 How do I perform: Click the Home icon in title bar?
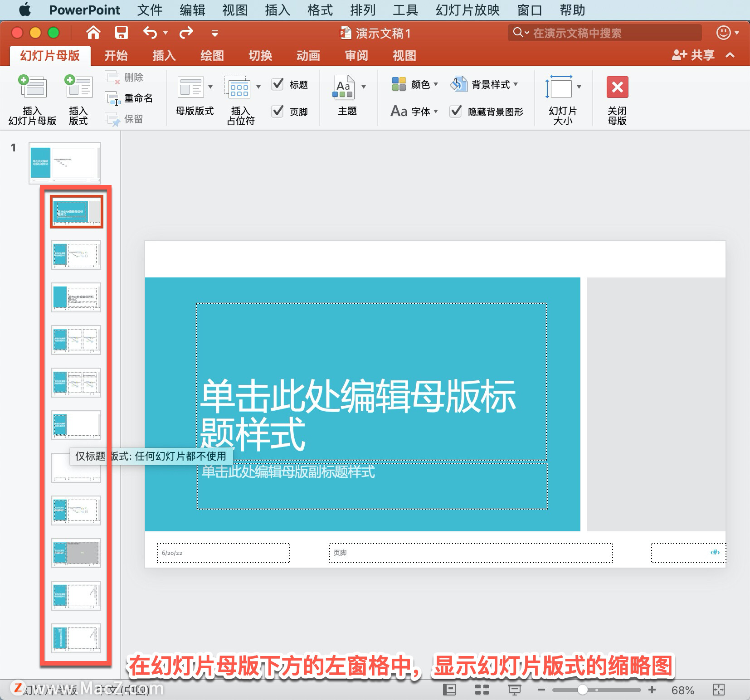pos(93,33)
